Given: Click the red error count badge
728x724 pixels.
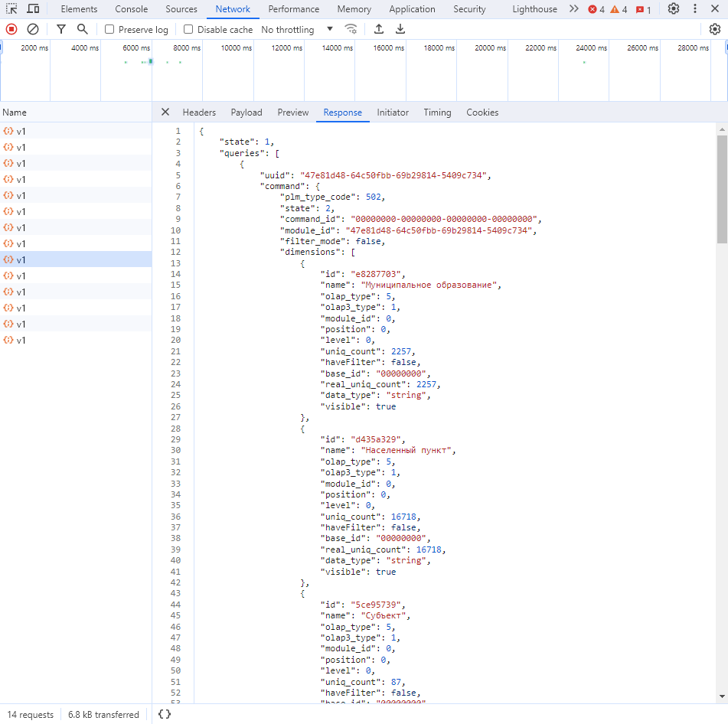Looking at the screenshot, I should 596,9.
